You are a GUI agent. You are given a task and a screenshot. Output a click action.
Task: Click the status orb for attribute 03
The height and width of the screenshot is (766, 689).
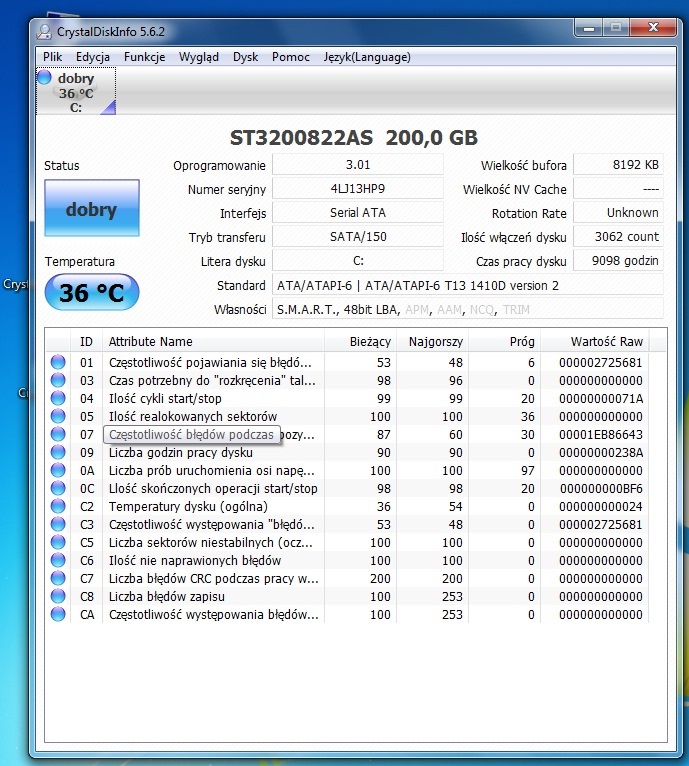[58, 380]
